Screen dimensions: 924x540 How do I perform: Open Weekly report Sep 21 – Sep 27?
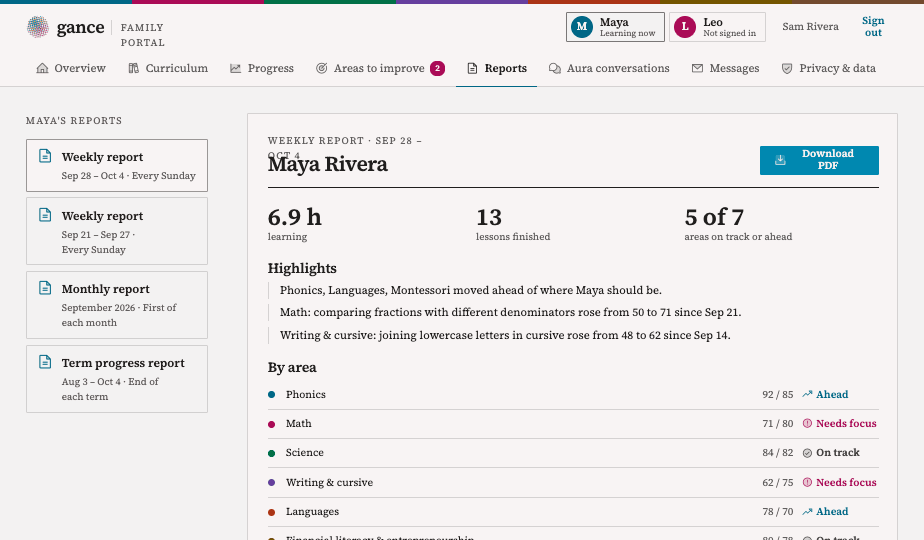click(x=117, y=231)
